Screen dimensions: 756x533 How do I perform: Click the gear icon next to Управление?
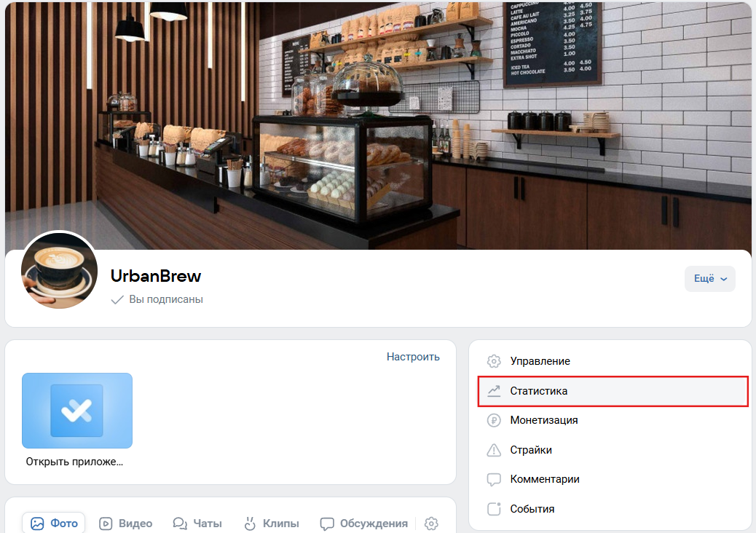click(x=494, y=361)
